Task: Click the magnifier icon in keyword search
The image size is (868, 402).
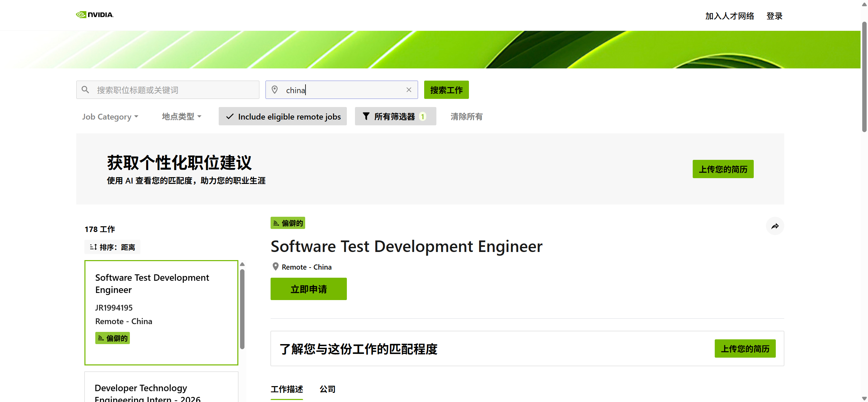Action: [x=85, y=90]
